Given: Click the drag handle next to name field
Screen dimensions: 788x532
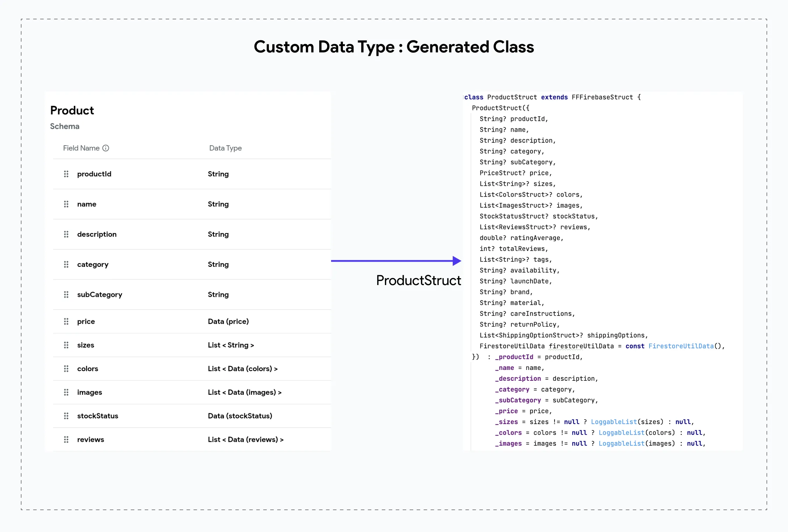Looking at the screenshot, I should click(x=66, y=204).
